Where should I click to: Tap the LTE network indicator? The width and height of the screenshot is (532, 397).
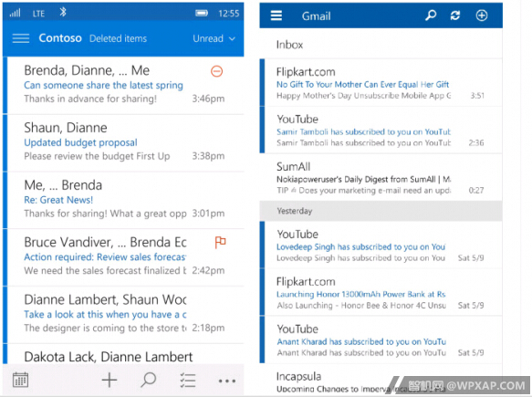tap(38, 14)
